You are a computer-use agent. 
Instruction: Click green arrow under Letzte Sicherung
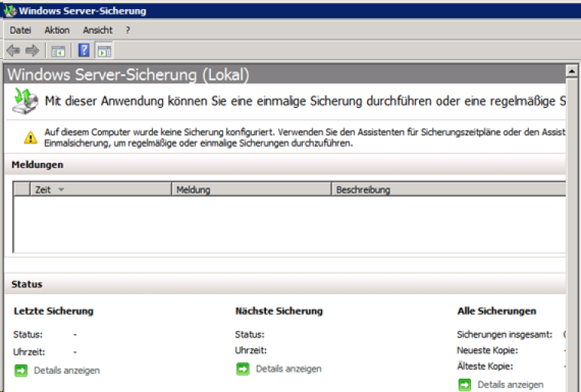tap(21, 370)
